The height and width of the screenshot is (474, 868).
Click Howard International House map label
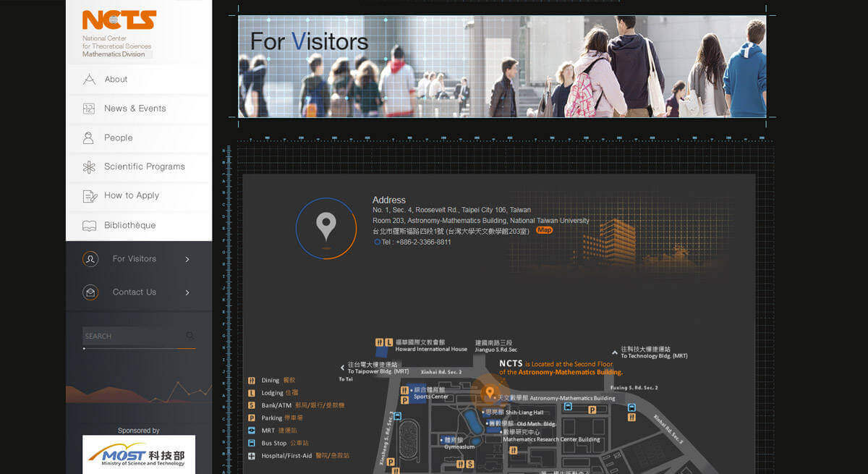pyautogui.click(x=431, y=350)
